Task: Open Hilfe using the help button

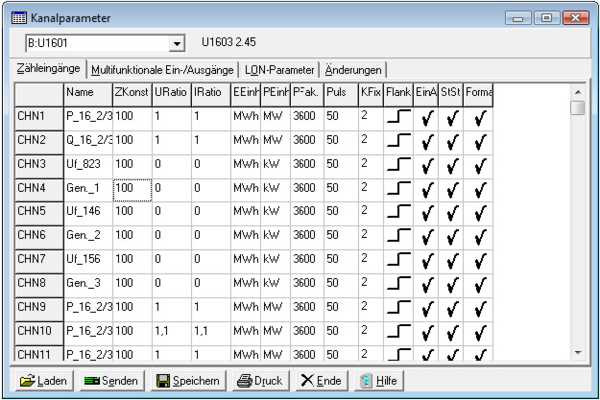Action: [379, 381]
